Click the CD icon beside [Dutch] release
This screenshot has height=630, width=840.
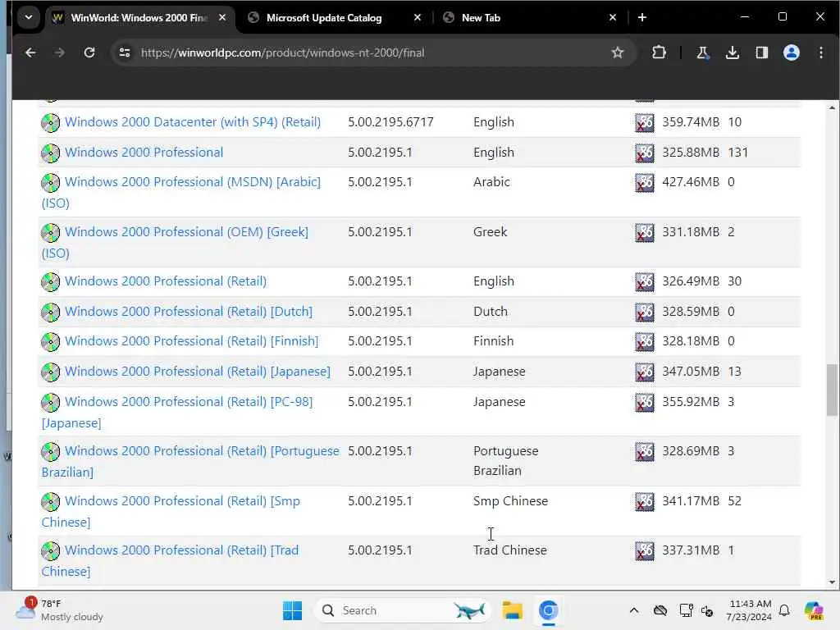tap(50, 312)
